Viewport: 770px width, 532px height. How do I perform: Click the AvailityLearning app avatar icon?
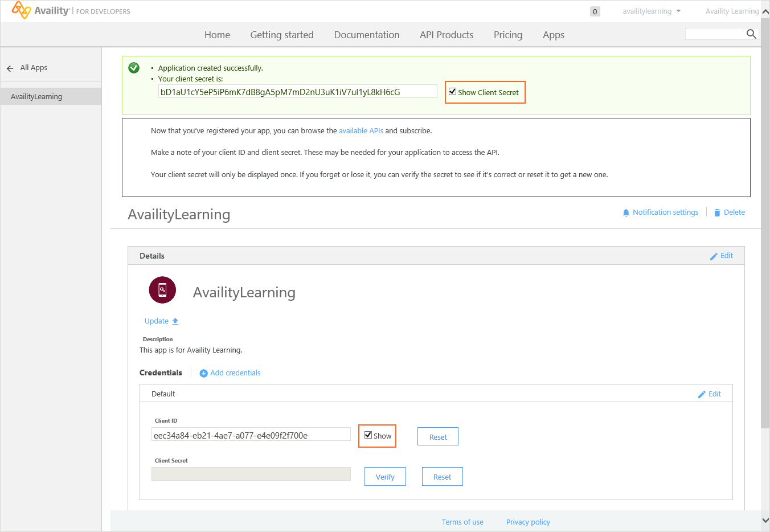[162, 290]
